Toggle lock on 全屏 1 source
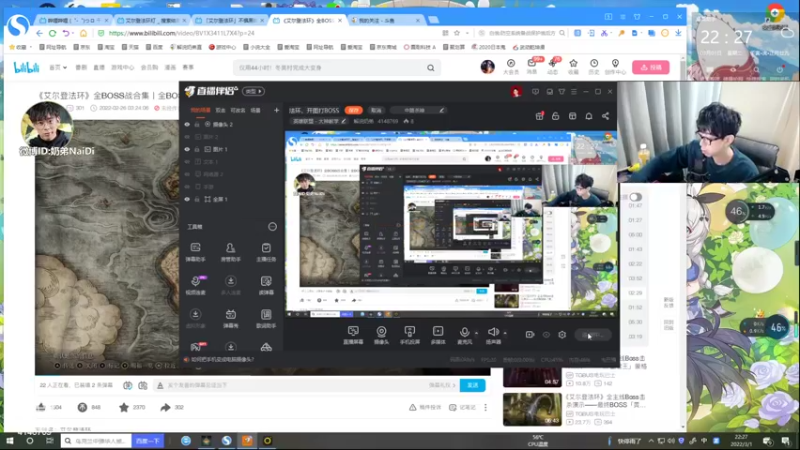Viewport: 800px width, 450px height. pyautogui.click(x=197, y=199)
